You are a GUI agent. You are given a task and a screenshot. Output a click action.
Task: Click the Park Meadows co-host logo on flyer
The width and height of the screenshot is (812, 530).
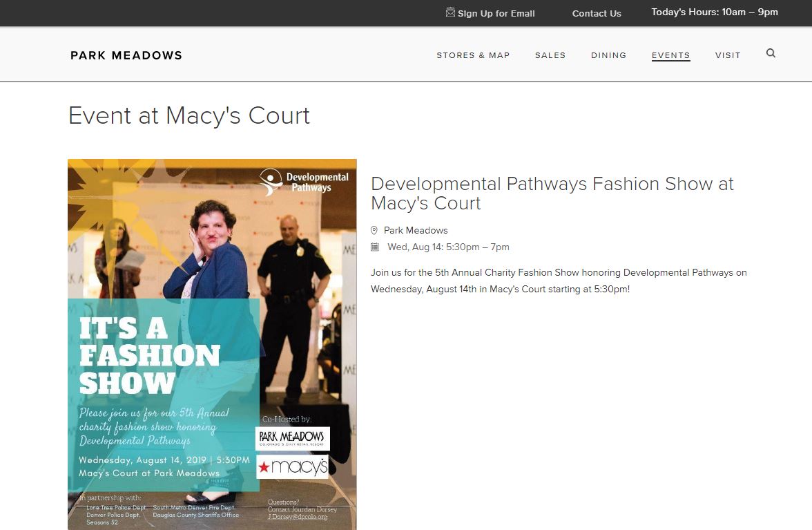point(292,438)
